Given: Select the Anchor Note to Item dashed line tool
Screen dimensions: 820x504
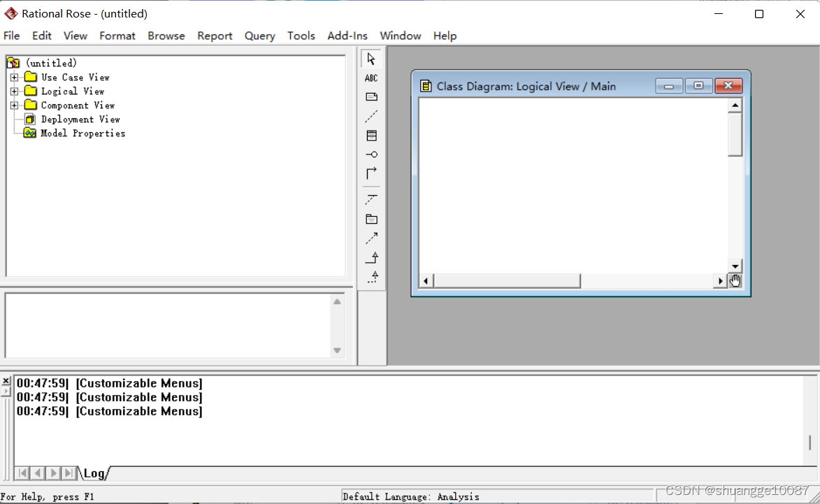Looking at the screenshot, I should (371, 116).
